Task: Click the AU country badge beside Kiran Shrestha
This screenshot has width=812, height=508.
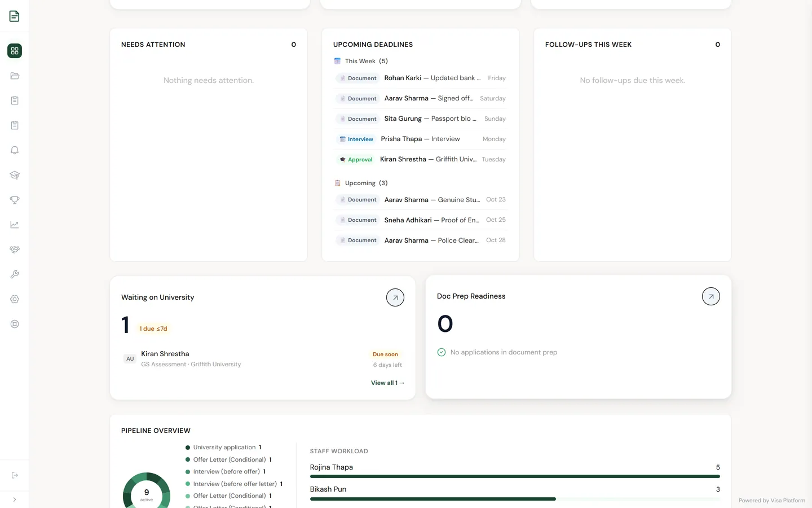Action: [130, 359]
